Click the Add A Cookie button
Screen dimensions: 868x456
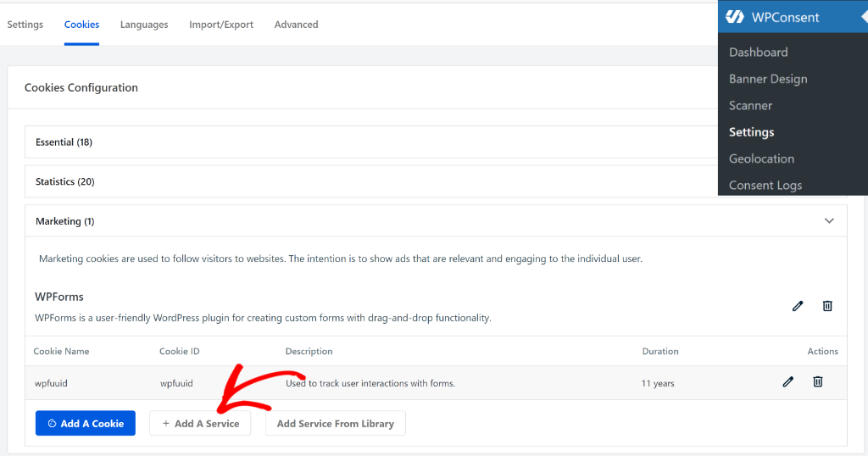click(86, 423)
